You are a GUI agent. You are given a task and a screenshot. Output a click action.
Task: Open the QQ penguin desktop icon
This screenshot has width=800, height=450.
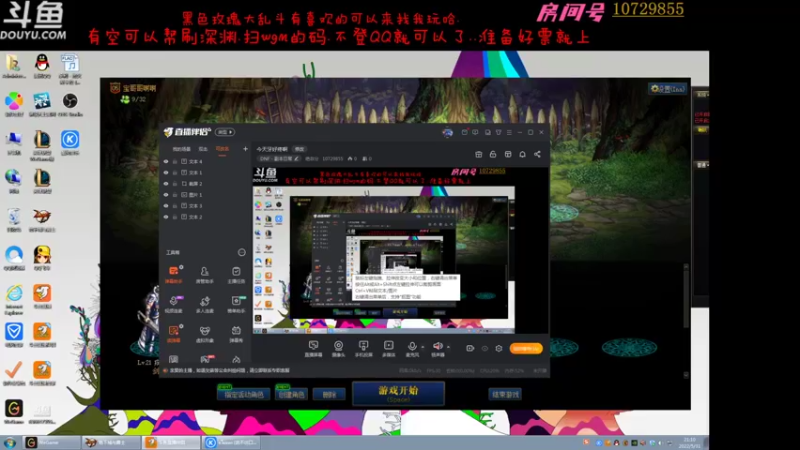click(x=42, y=67)
